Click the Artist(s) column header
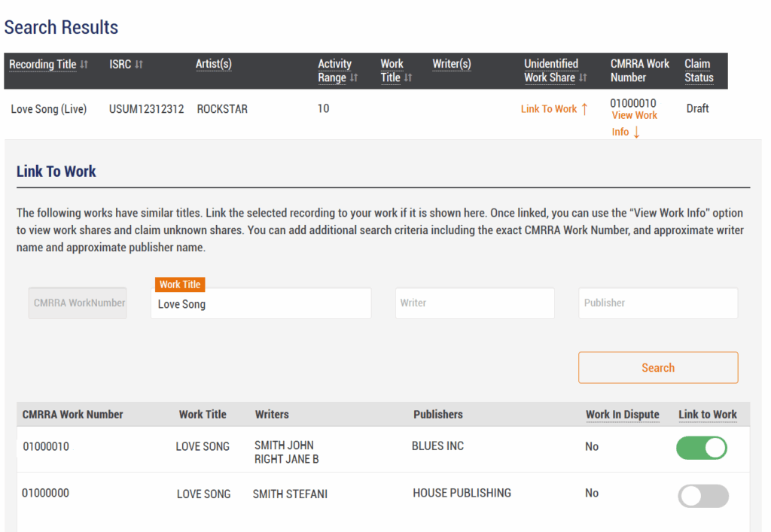The height and width of the screenshot is (532, 771). 213,64
